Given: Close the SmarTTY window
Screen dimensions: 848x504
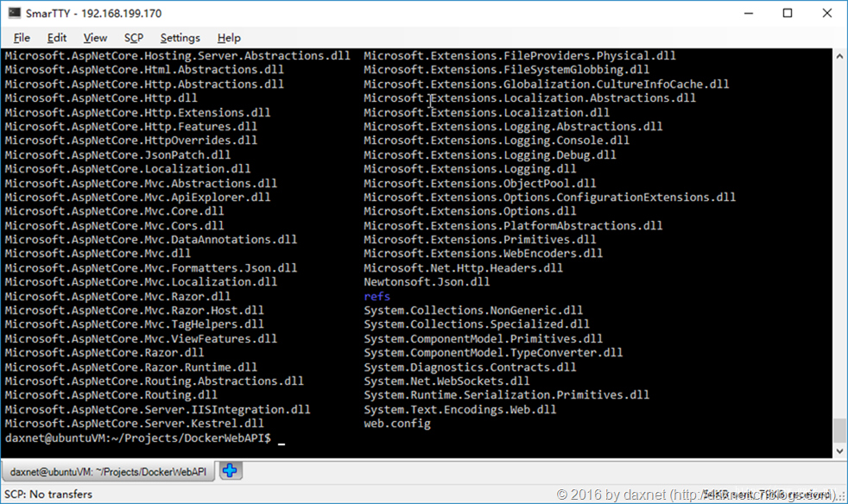Looking at the screenshot, I should point(827,13).
